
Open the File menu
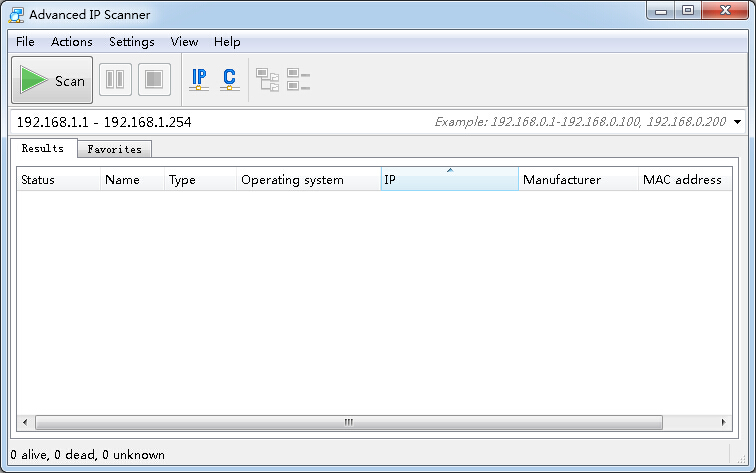pyautogui.click(x=25, y=42)
